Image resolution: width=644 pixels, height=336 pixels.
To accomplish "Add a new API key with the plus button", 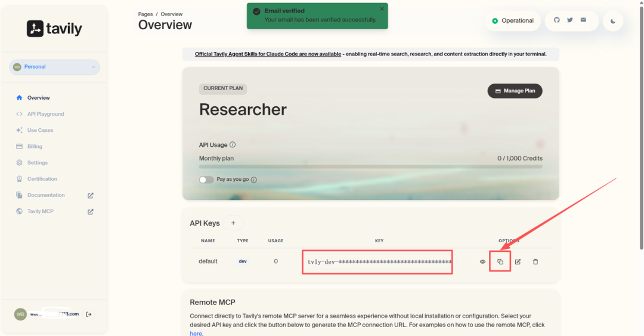I will coord(233,223).
